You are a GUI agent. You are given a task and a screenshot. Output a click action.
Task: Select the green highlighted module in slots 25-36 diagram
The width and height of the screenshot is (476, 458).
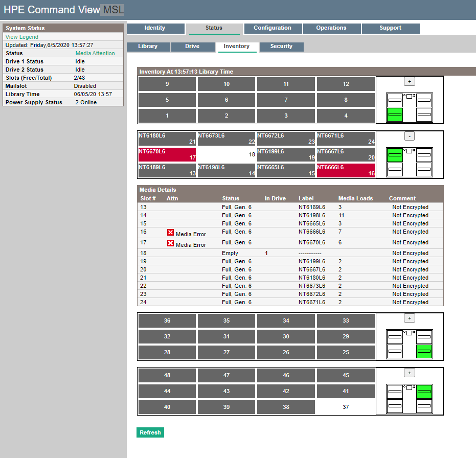[x=424, y=351]
